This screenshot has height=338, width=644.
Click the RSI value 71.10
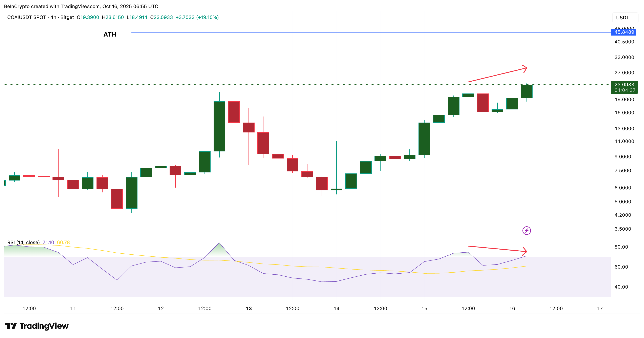pos(48,242)
